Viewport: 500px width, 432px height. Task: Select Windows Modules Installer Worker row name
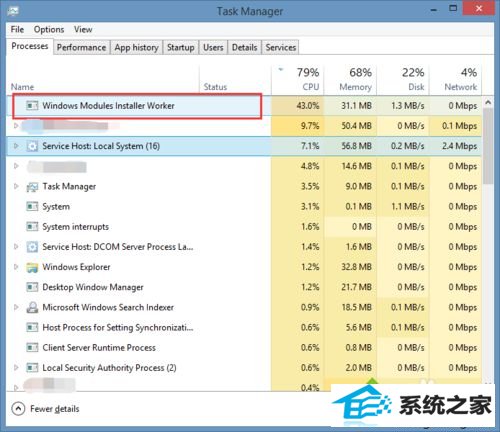pos(108,106)
